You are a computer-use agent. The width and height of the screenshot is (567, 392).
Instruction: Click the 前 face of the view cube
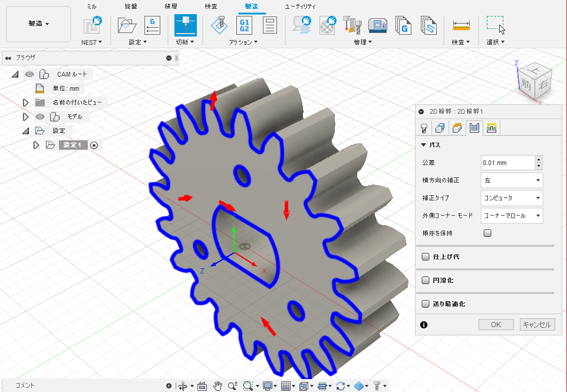[526, 84]
